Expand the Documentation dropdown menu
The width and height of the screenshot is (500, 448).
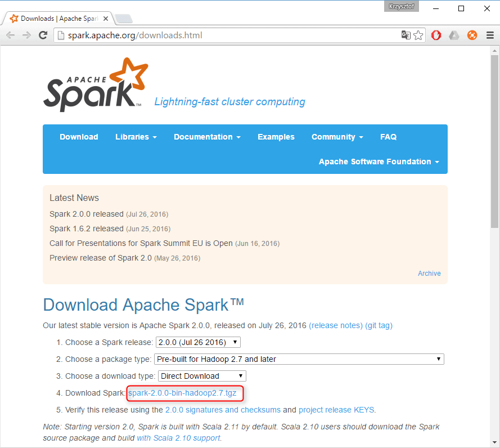[x=208, y=137]
